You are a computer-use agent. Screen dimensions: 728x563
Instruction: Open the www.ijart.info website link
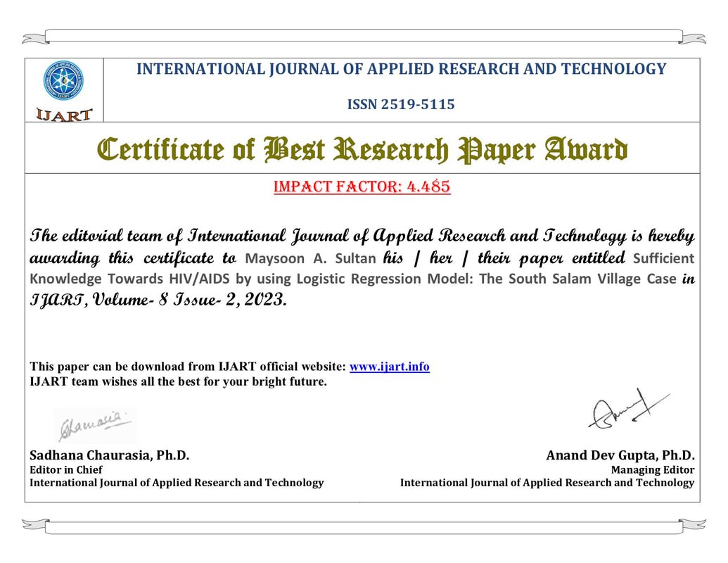coord(389,367)
